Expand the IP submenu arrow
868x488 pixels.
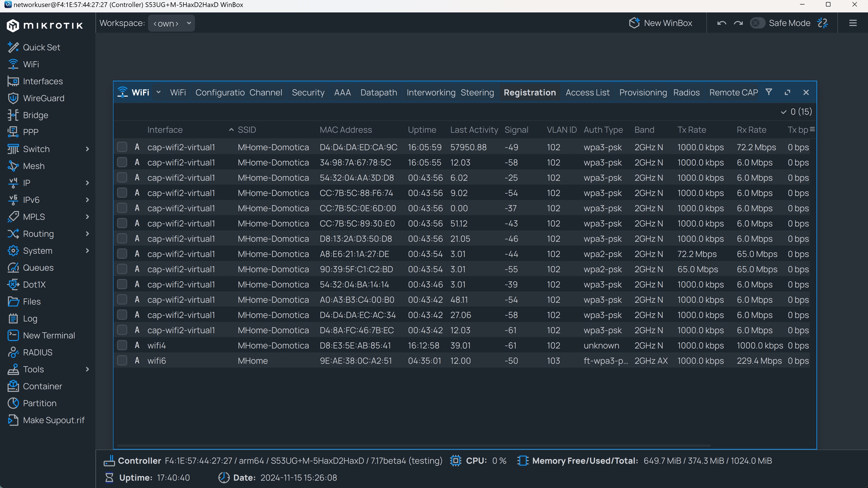88,183
